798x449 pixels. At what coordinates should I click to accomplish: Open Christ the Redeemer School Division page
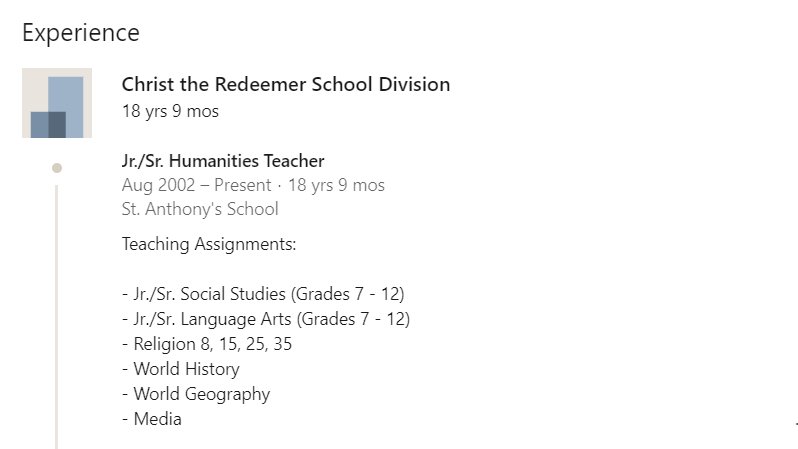pyautogui.click(x=286, y=85)
